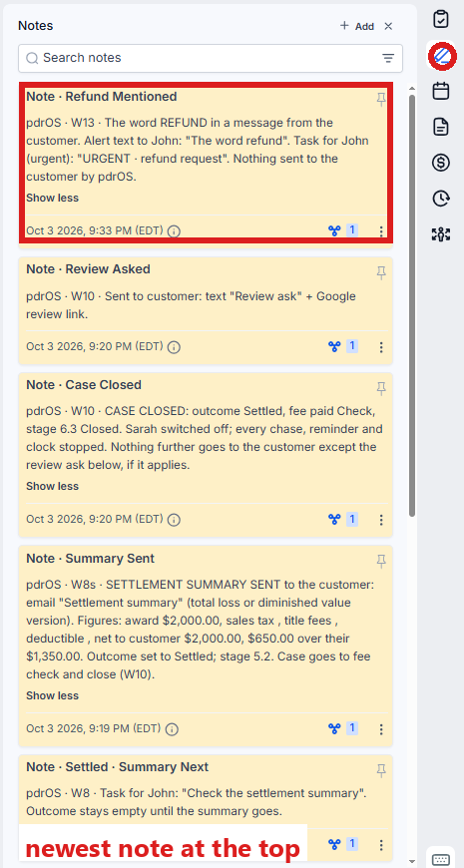Click the Oct 3 2026, 9:33 PM timestamp
The image size is (464, 868).
[95, 230]
